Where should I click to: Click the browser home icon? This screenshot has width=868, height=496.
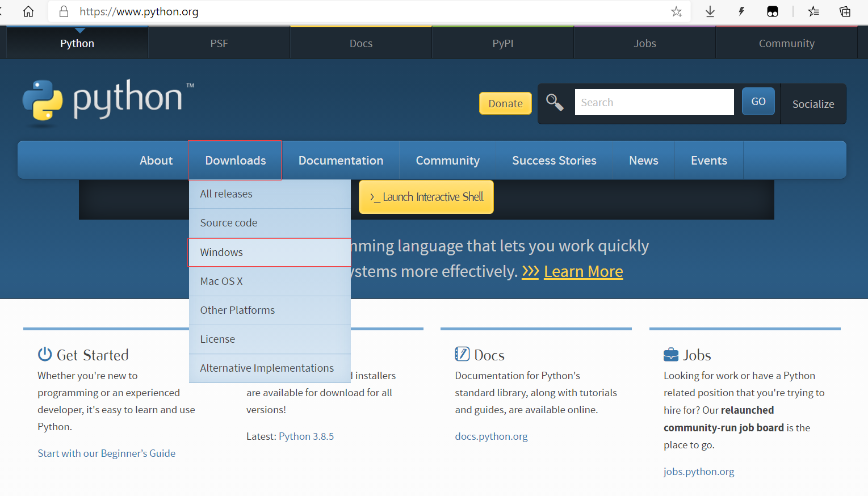click(x=28, y=11)
